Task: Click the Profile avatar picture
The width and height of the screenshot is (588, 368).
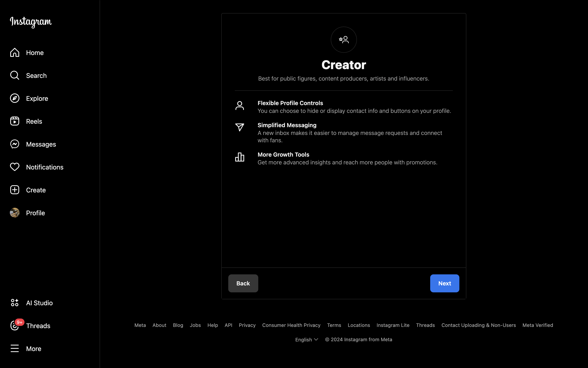Action: [x=14, y=213]
